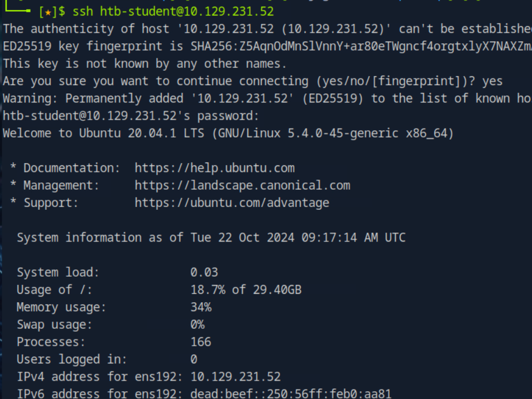Click the System information date line

tap(211, 238)
